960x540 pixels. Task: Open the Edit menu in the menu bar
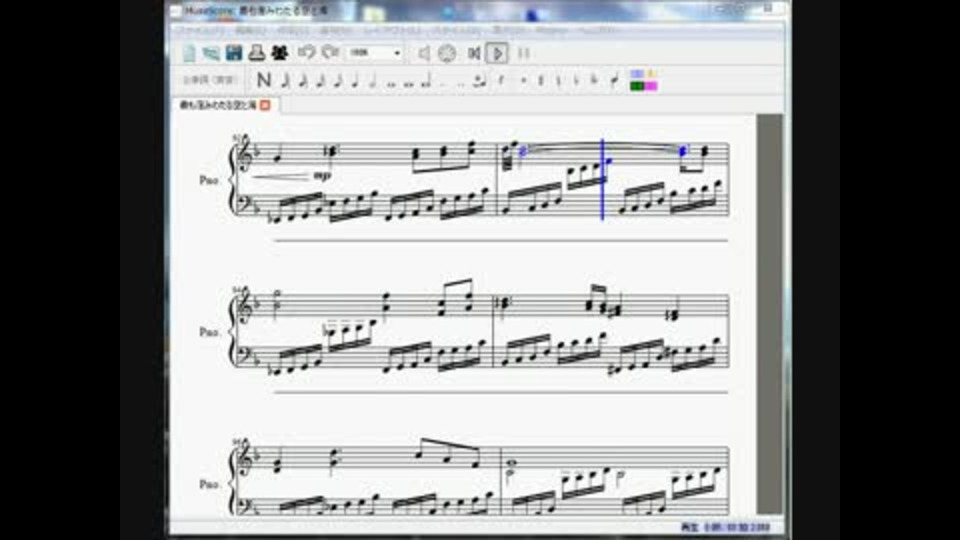(250, 30)
